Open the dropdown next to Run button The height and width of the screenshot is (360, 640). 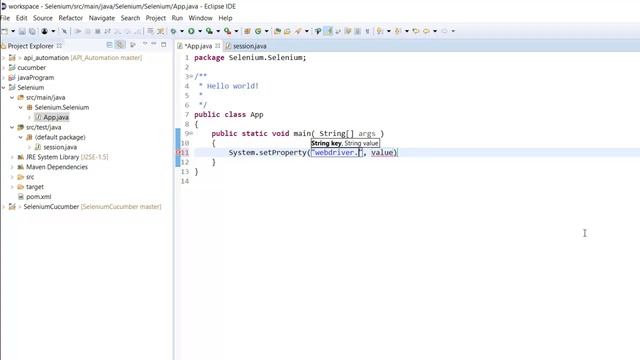tap(200, 31)
